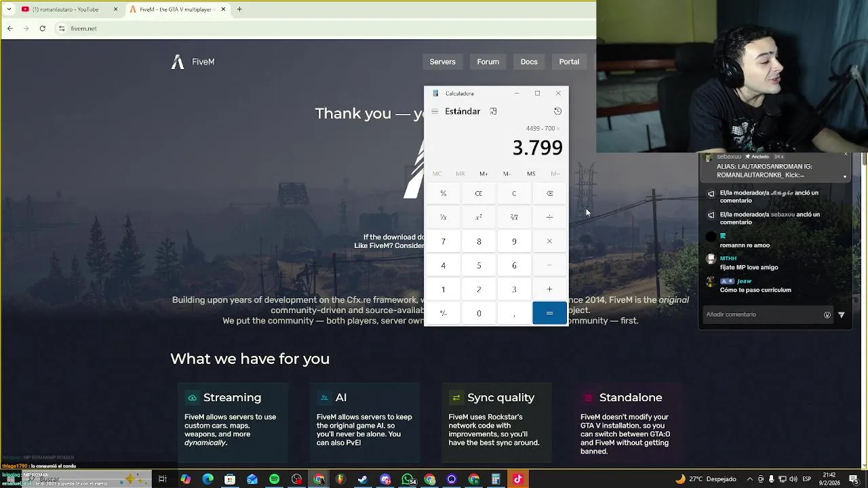Open the calculator history icon
868x488 pixels.
[557, 111]
